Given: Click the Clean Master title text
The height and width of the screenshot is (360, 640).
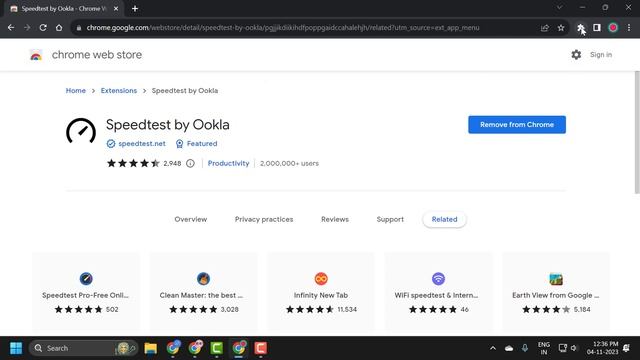Looking at the screenshot, I should (x=201, y=295).
